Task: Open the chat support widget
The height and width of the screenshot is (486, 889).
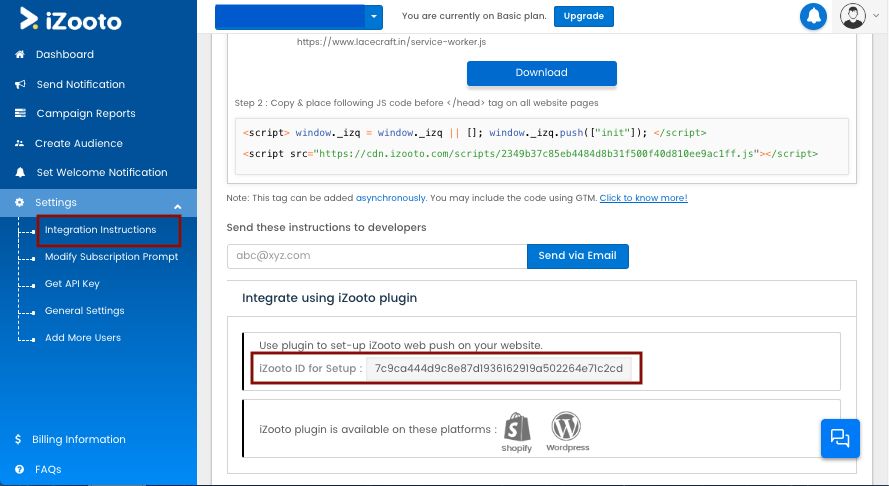Action: [840, 438]
